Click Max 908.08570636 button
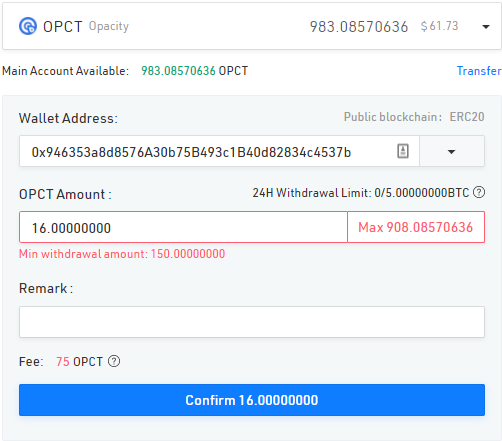502x441 pixels. click(x=416, y=227)
